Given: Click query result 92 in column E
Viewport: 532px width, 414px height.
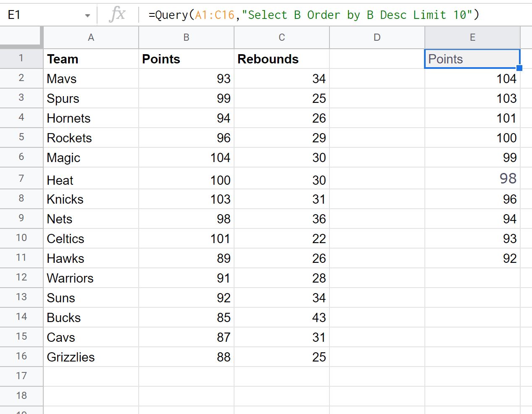Looking at the screenshot, I should click(472, 258).
